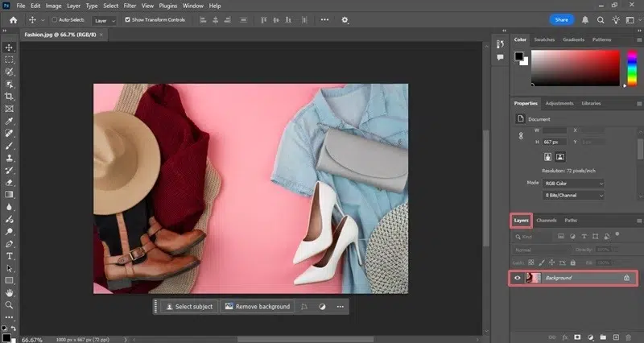Open the History panel icon
Image resolution: width=644 pixels, height=343 pixels.
point(499,43)
